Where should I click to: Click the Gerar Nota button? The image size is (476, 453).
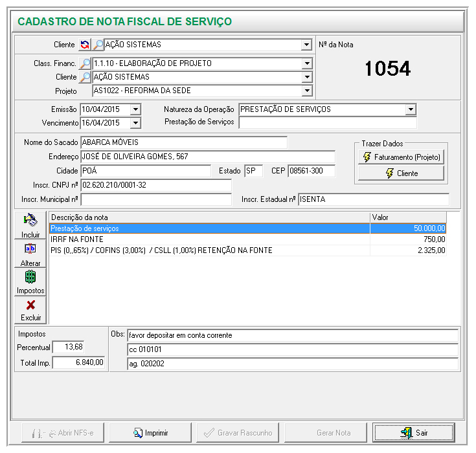click(325, 433)
